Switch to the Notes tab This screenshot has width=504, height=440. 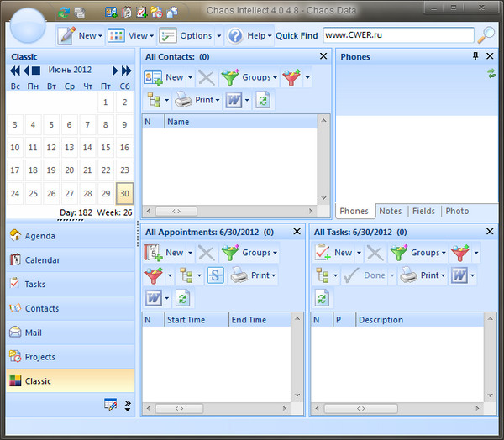point(390,211)
